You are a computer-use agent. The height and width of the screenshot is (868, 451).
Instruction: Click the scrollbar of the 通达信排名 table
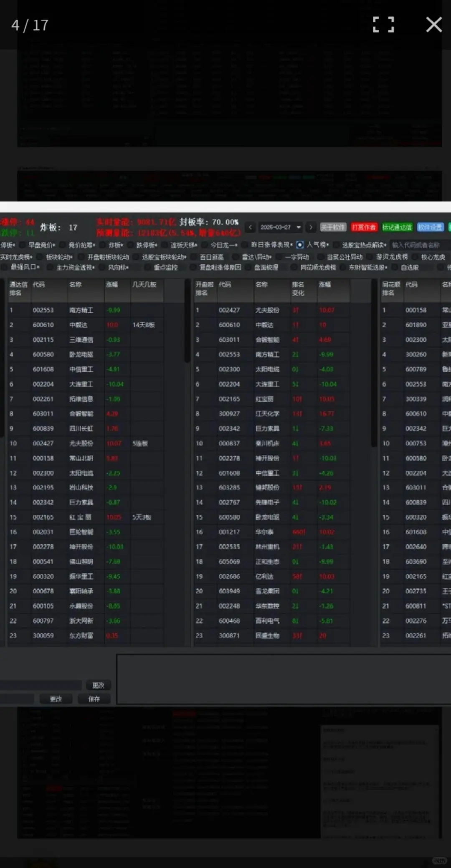[187, 321]
